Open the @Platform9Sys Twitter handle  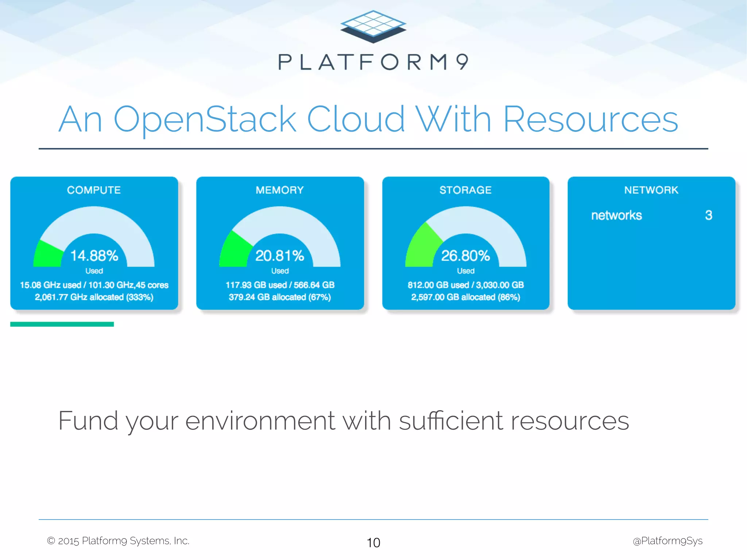[667, 541]
